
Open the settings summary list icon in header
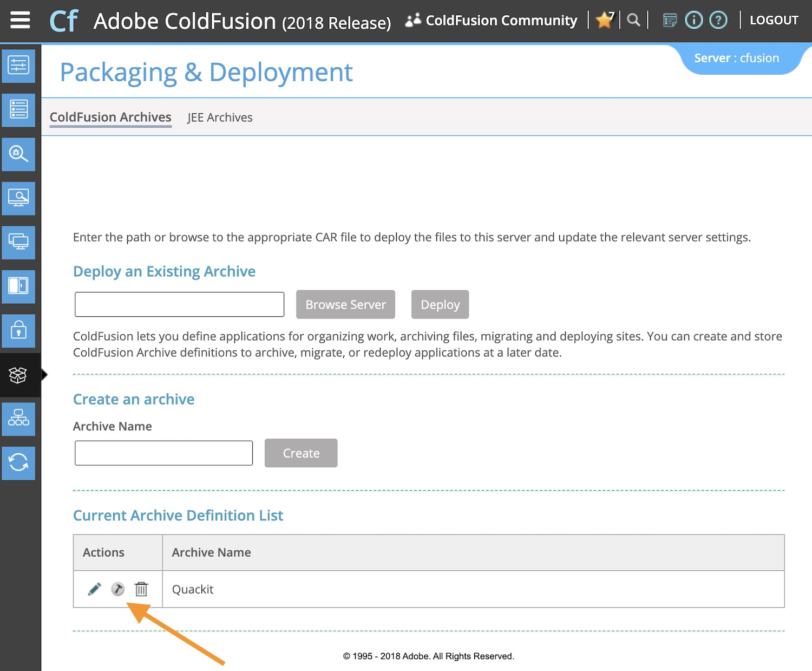tap(670, 21)
